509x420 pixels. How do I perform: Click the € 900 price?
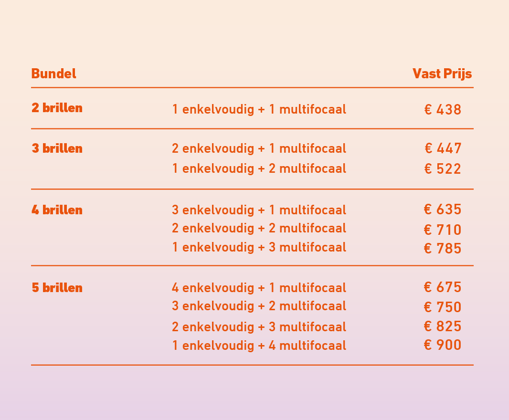443,345
